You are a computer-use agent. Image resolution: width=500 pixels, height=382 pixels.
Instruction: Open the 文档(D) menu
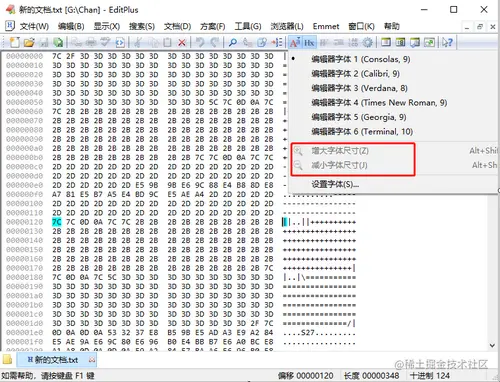point(177,26)
